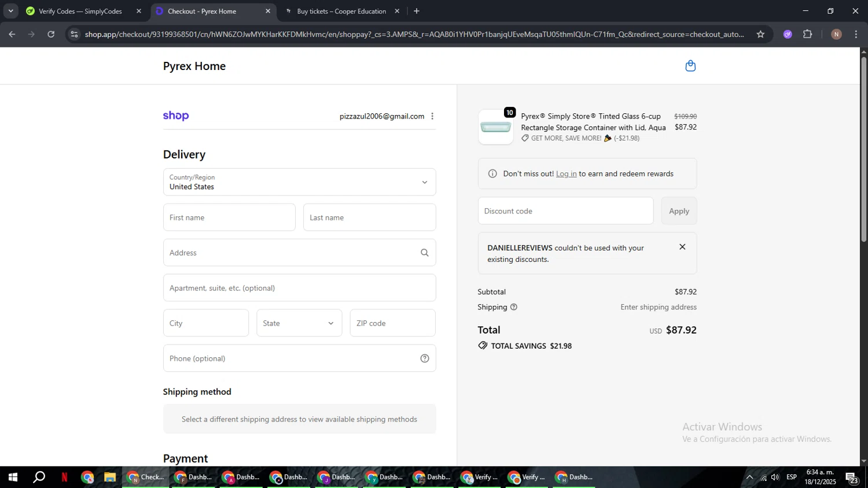Go back to previous page
The width and height of the screenshot is (868, 488).
pos(12,34)
